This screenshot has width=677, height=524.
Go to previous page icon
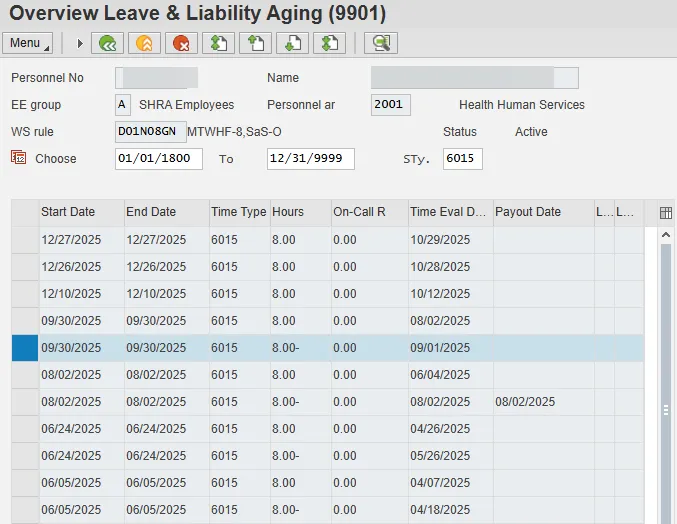(256, 43)
